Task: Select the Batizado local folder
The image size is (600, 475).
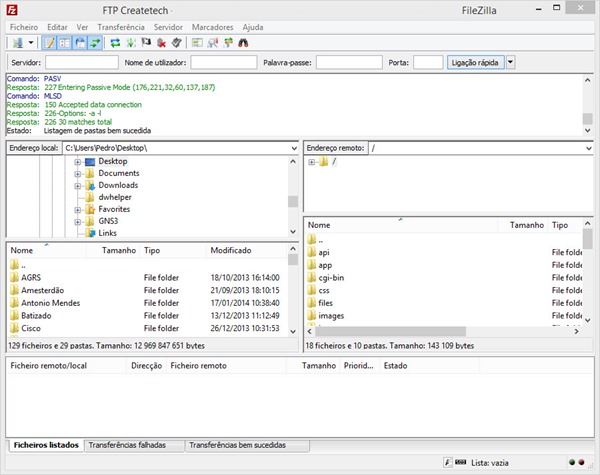Action: pos(36,315)
